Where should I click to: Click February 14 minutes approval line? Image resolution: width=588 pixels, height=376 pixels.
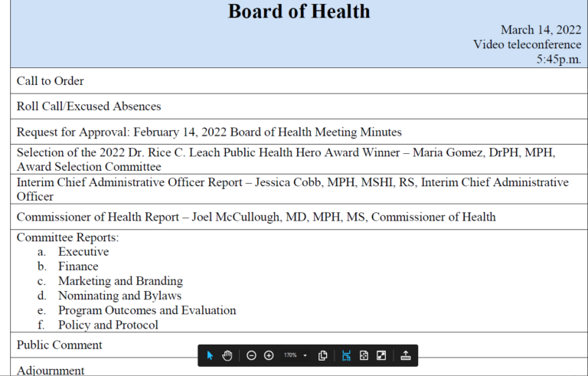[209, 132]
